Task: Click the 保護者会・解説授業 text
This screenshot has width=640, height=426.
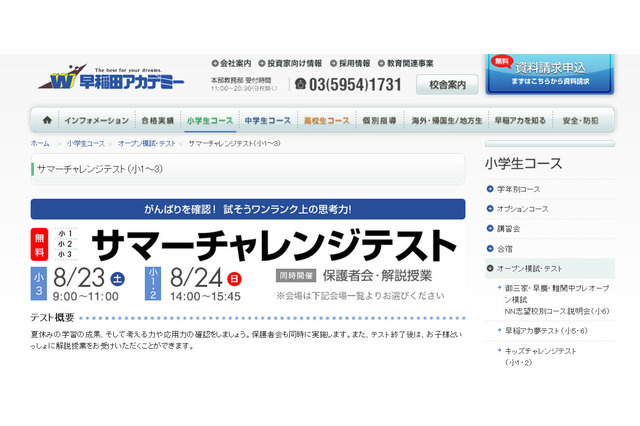Action: [377, 276]
